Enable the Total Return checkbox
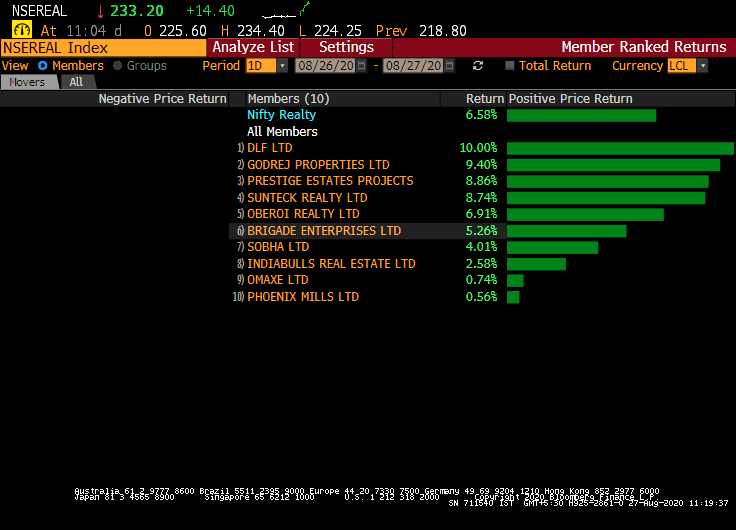The width and height of the screenshot is (736, 530). (x=510, y=66)
